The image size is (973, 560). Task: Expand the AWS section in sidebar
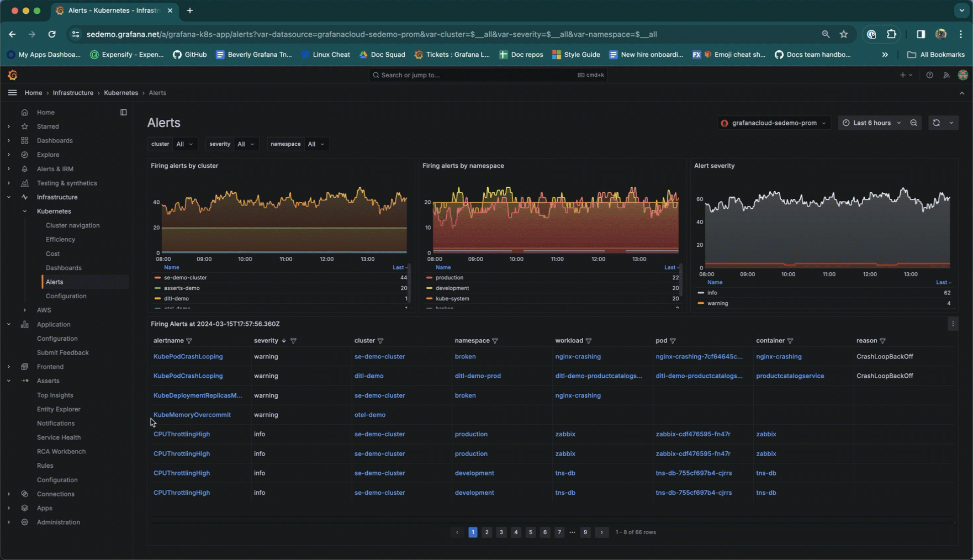(x=25, y=310)
